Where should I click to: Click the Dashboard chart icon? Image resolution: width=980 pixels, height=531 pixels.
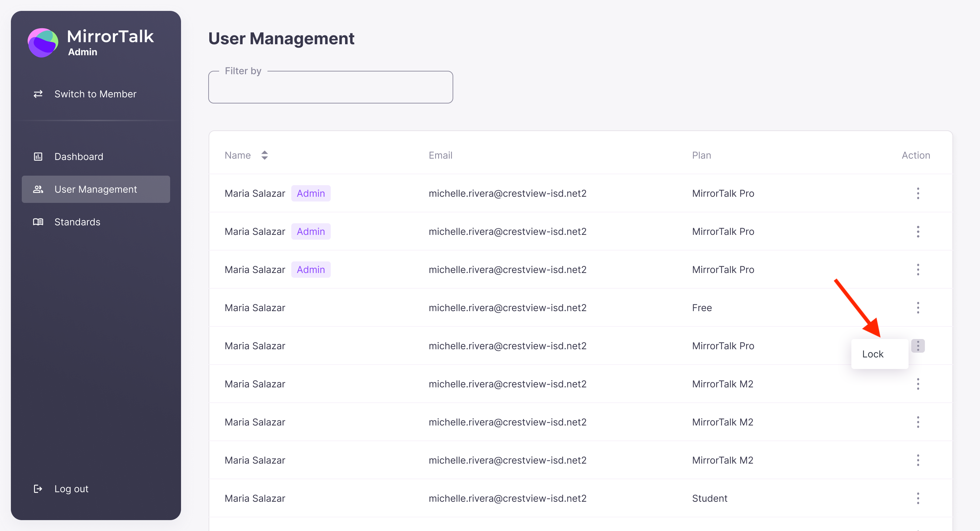(x=38, y=157)
